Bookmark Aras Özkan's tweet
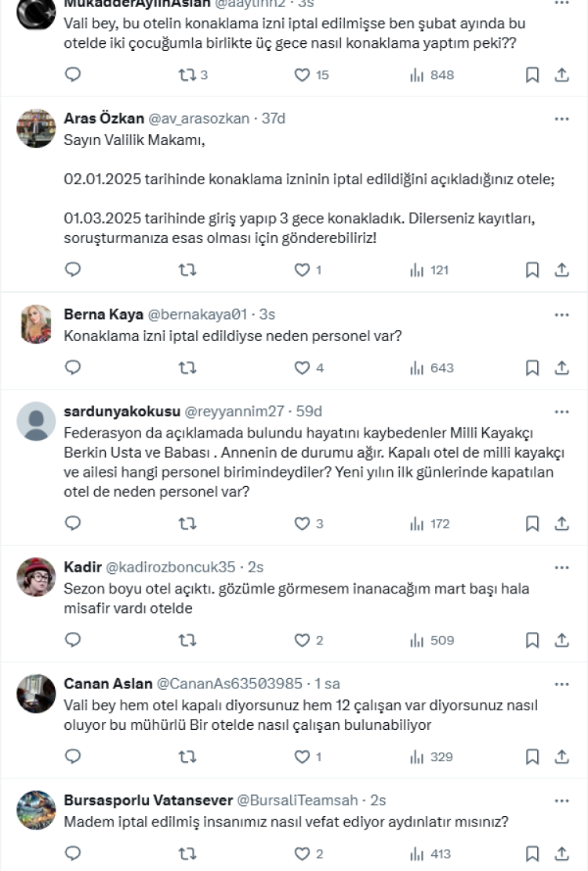 point(532,270)
